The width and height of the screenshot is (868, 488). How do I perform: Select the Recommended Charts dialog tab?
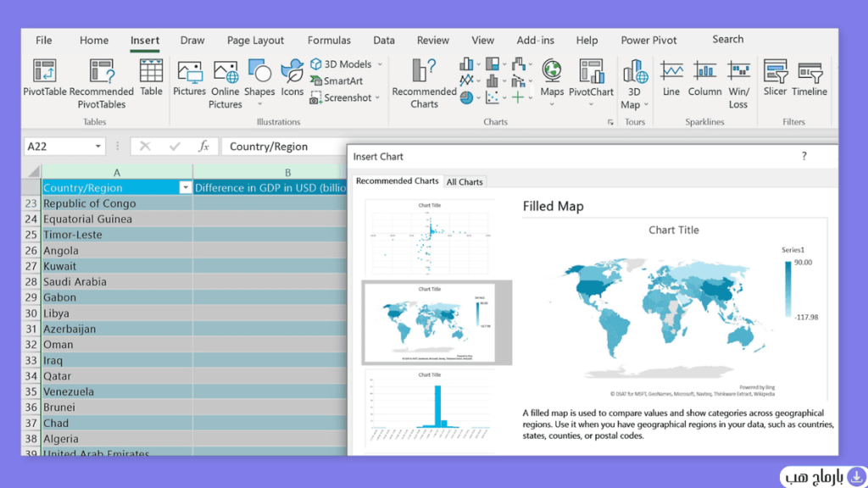(x=397, y=181)
